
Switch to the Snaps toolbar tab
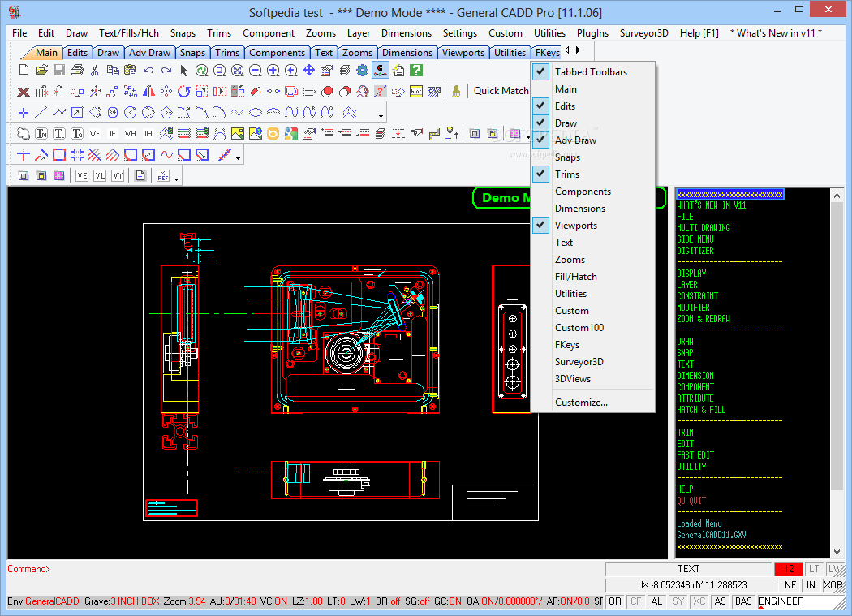pyautogui.click(x=192, y=52)
